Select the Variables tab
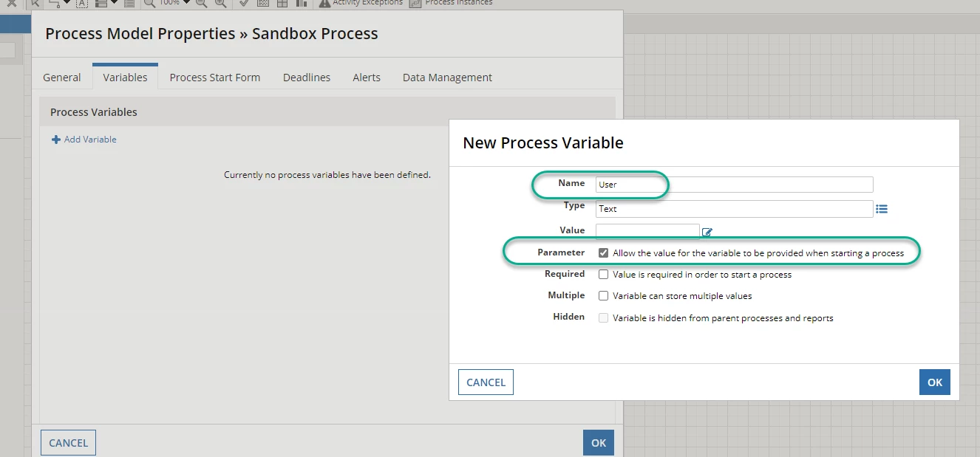The width and height of the screenshot is (980, 457). [x=125, y=77]
